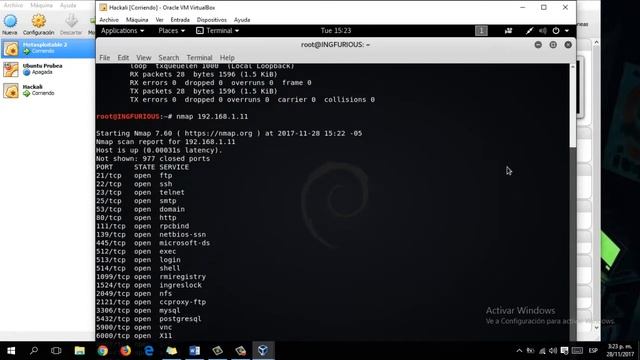
Task: Click VirtualBox Manager right scrollbar up arrow
Action: 596,42
